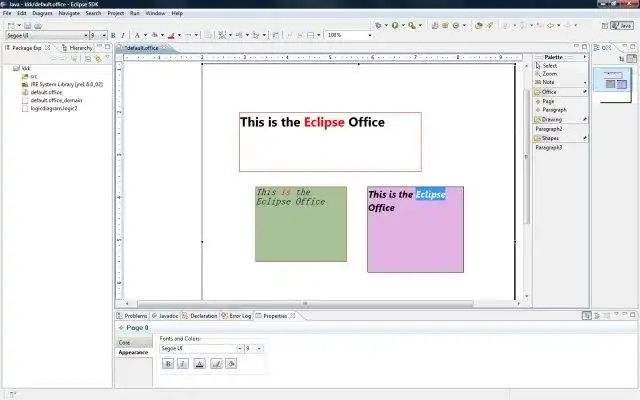Click the line color pen toolbar icon
640x400 pixels.
171,36
